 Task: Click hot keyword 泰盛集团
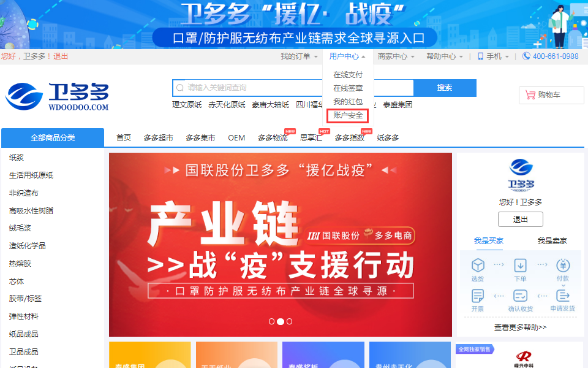pyautogui.click(x=398, y=105)
